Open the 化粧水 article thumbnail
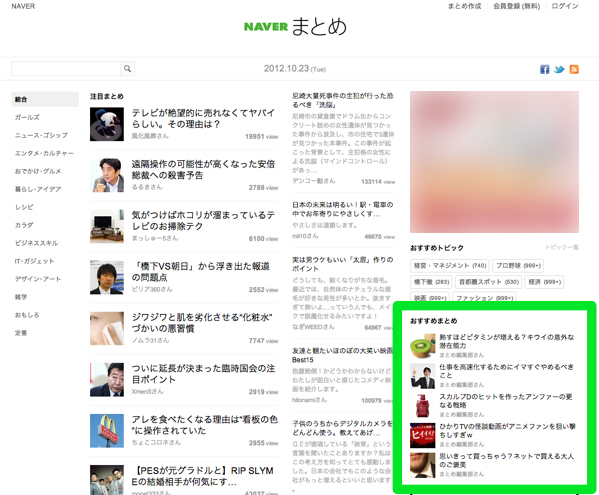599x495 pixels. [107, 328]
